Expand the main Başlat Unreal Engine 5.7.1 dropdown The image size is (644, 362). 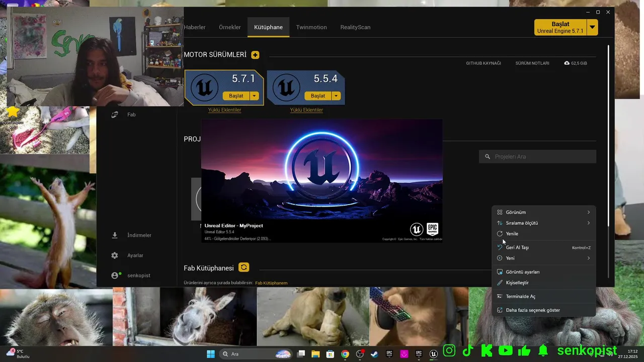(592, 27)
